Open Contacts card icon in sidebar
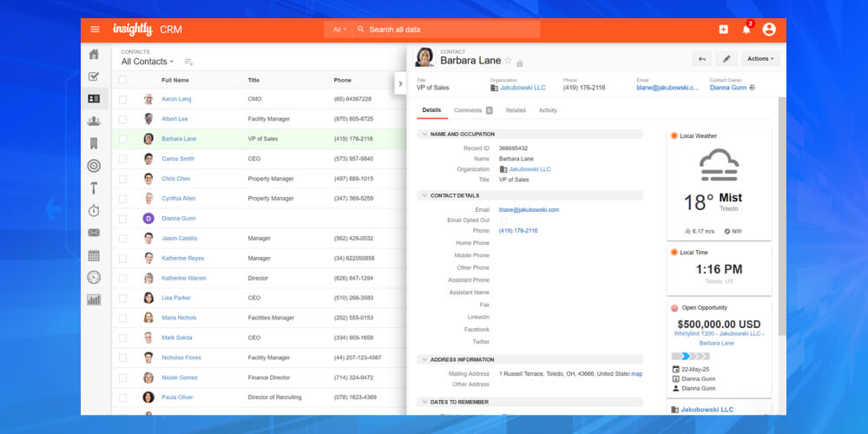 pyautogui.click(x=94, y=99)
